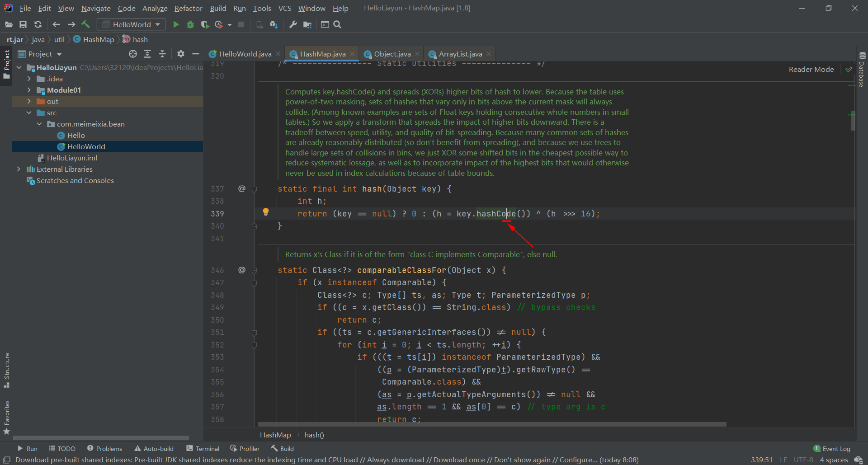This screenshot has width=868, height=465.
Task: Toggle the Project tool window stripe button
Action: pyautogui.click(x=6, y=64)
